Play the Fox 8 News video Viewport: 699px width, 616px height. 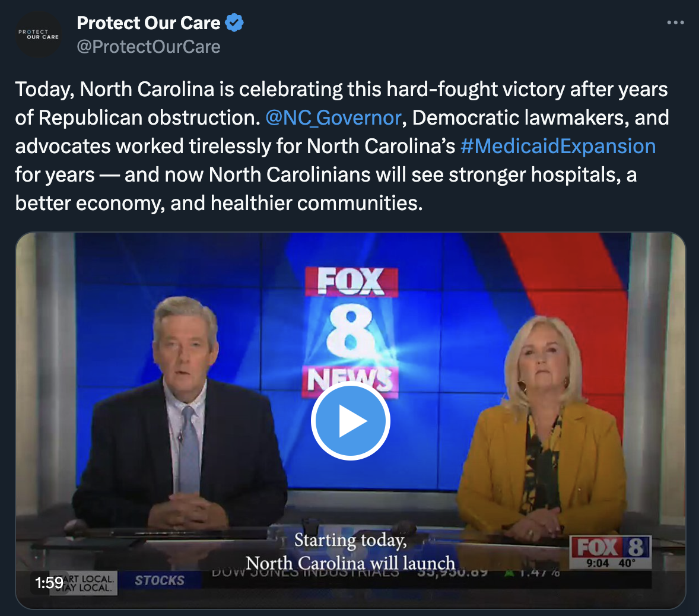(351, 420)
